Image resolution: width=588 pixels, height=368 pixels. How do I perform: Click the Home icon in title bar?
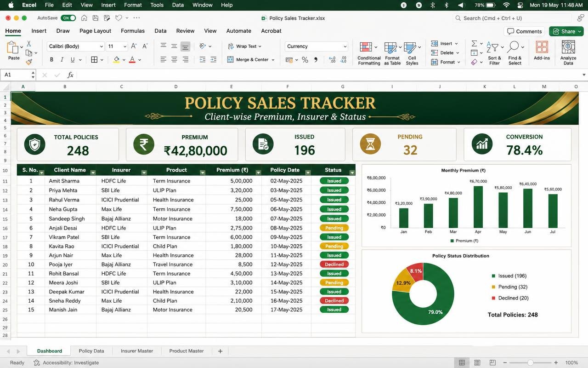(84, 18)
